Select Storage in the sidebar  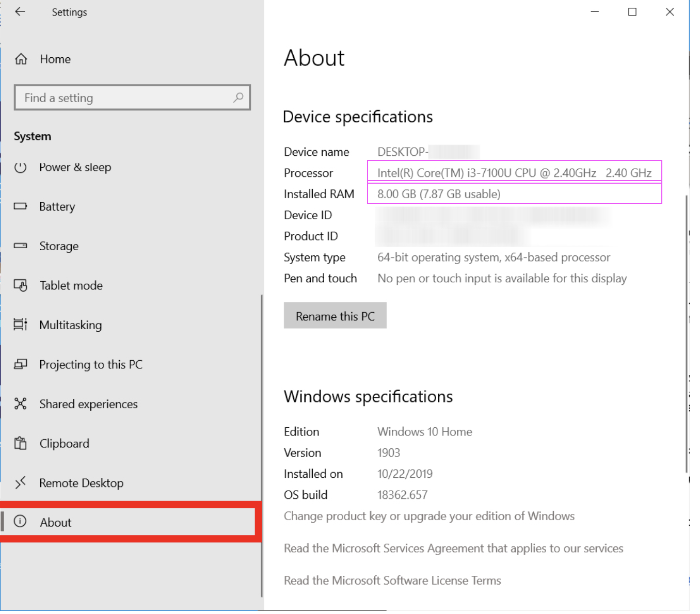click(59, 246)
